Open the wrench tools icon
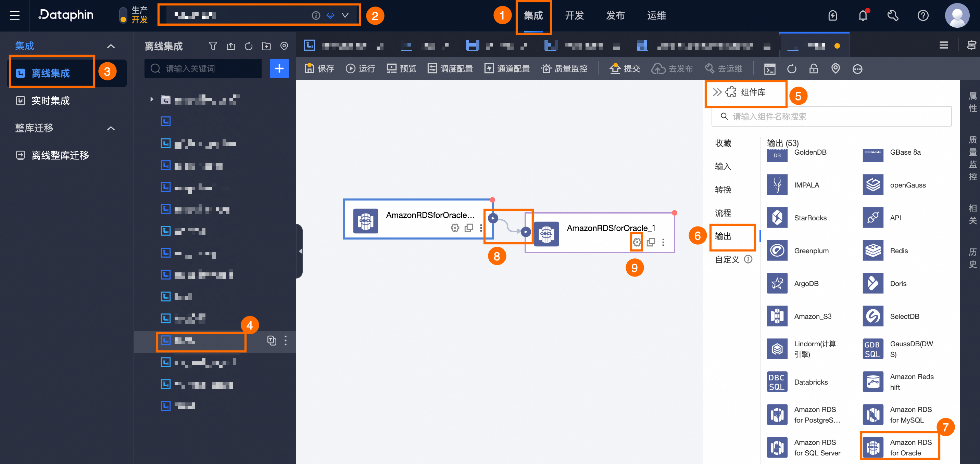This screenshot has width=980, height=464. (892, 16)
